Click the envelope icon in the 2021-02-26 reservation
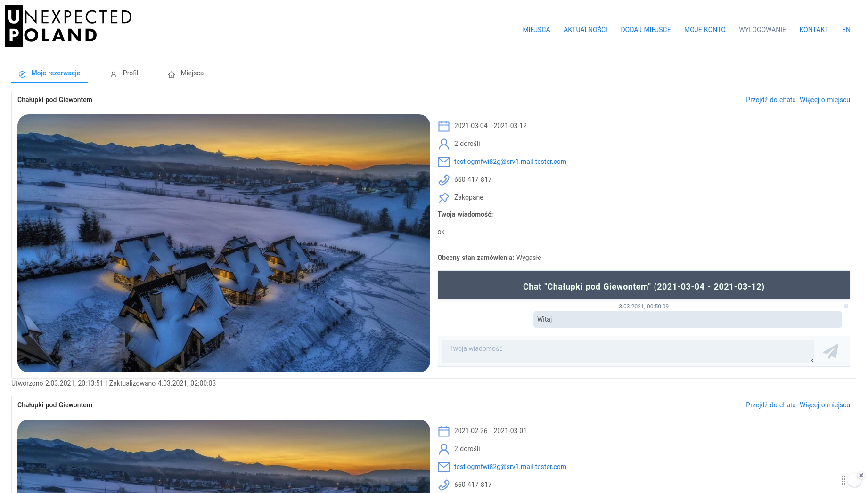 coord(444,467)
